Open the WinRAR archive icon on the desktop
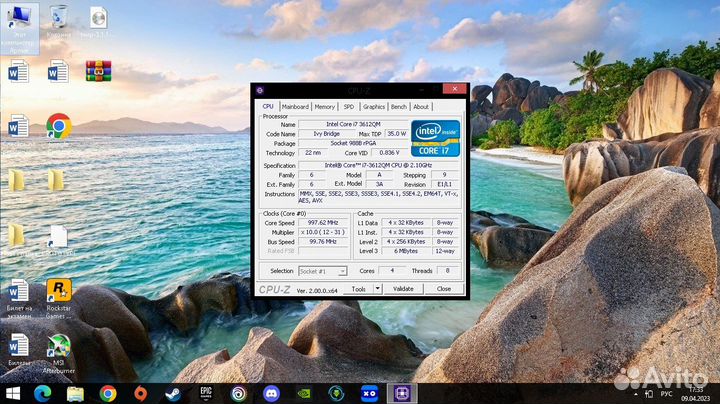The height and width of the screenshot is (404, 720). point(98,71)
